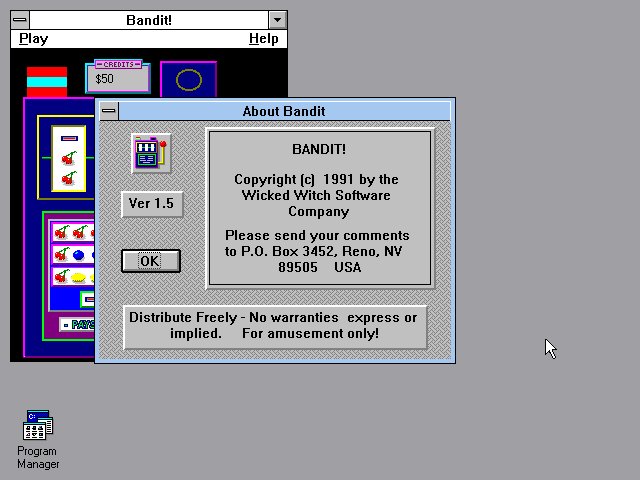Click the Ver 1.5 version label
Image resolution: width=640 pixels, height=480 pixels.
tap(152, 204)
